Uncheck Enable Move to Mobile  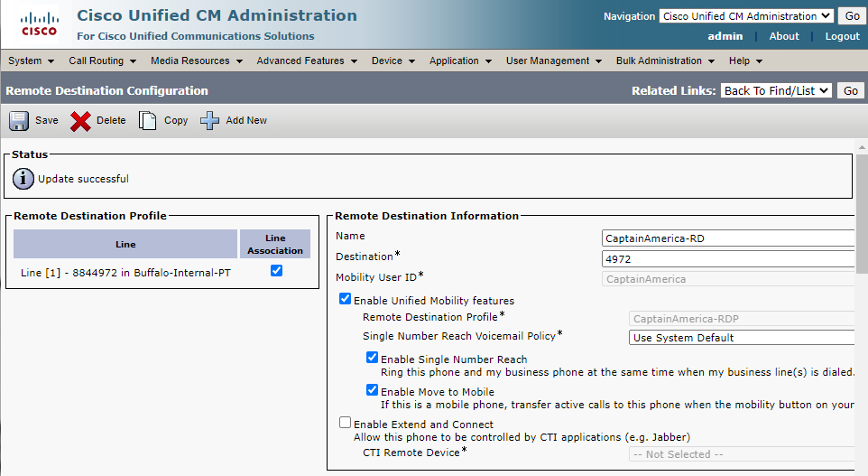pos(372,391)
